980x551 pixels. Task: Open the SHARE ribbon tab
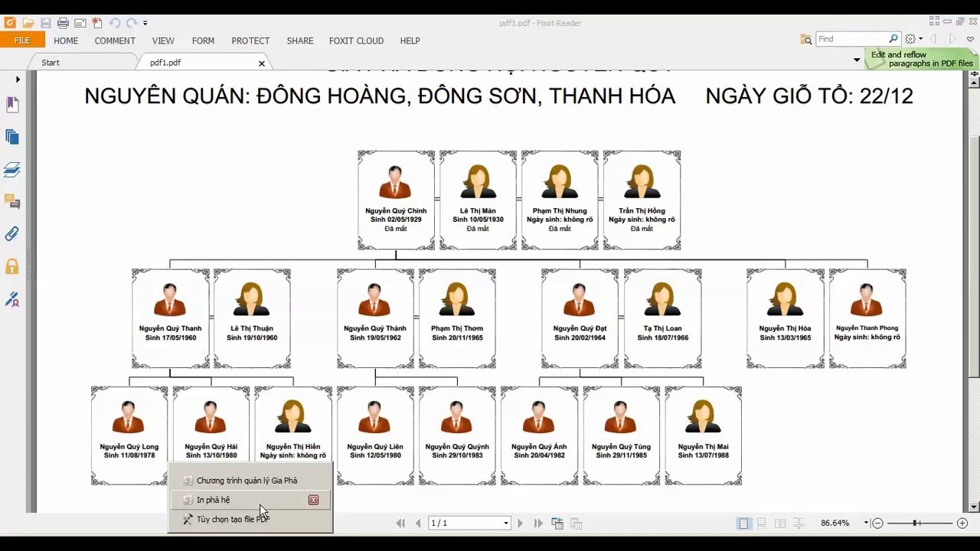point(300,41)
